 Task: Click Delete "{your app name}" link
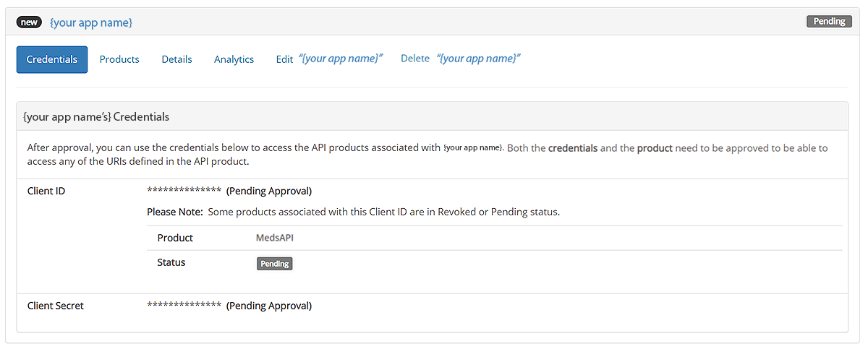(x=461, y=59)
